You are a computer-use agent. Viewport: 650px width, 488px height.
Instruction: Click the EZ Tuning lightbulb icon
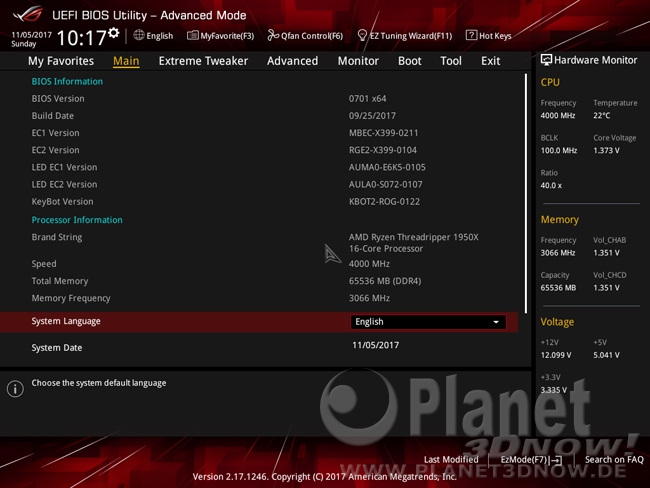[362, 36]
